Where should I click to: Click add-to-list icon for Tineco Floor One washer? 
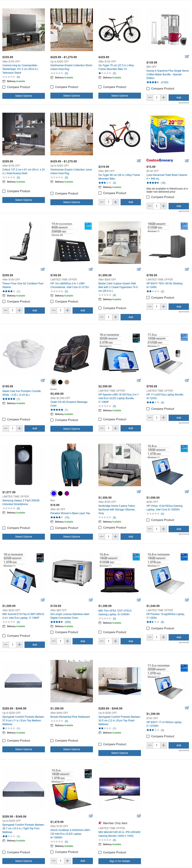43,269
